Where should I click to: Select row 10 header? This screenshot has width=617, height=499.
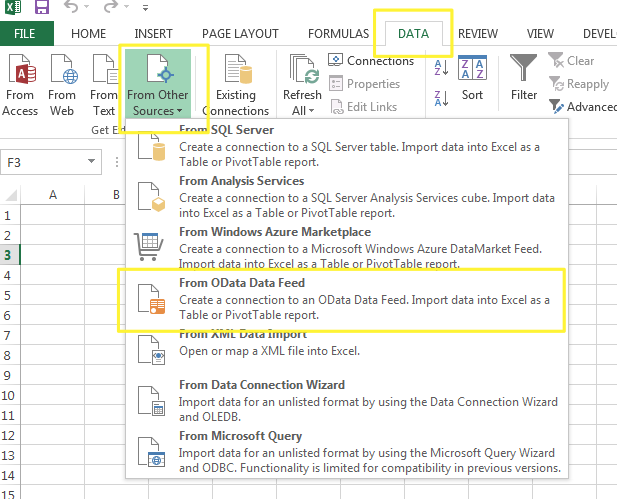pyautogui.click(x=8, y=395)
